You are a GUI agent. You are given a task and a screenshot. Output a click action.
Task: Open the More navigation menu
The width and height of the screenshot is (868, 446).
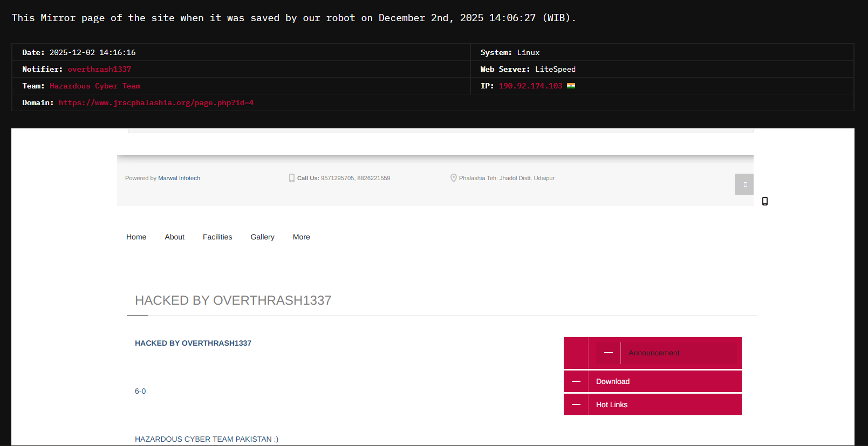pyautogui.click(x=301, y=237)
